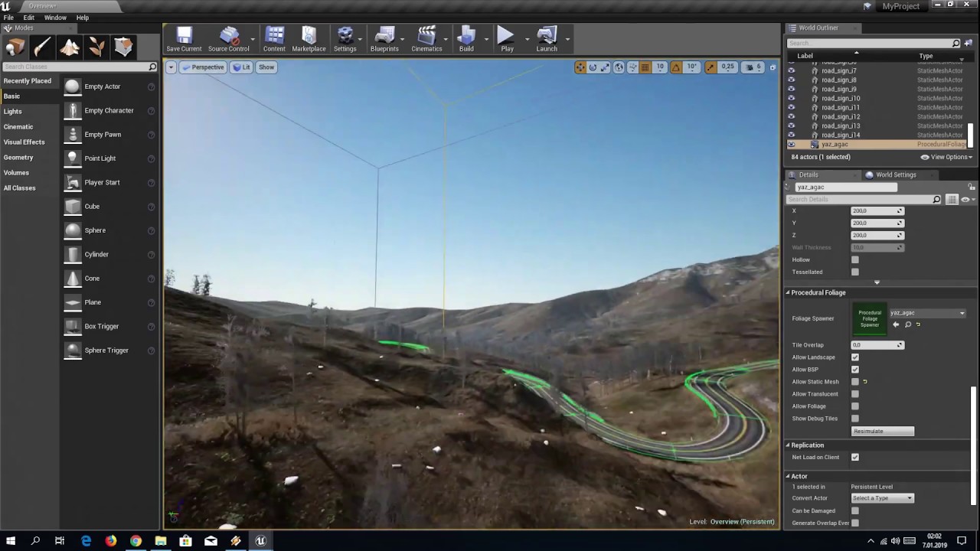Browse to foliage spawner asset magnifier icon
Viewport: 980px width, 551px height.
click(x=908, y=324)
